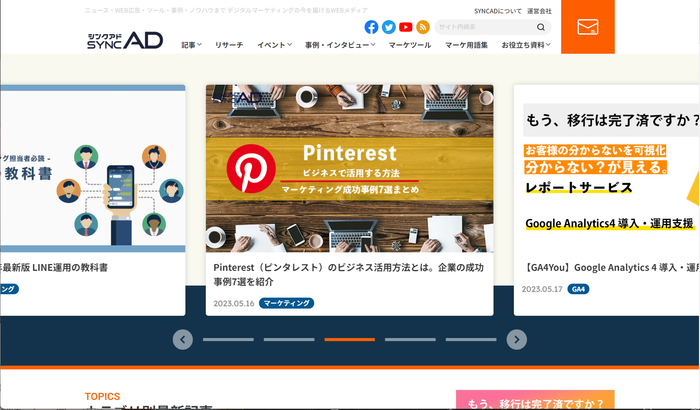Expand the 記事 dropdown menu
The width and height of the screenshot is (700, 410).
pos(192,45)
